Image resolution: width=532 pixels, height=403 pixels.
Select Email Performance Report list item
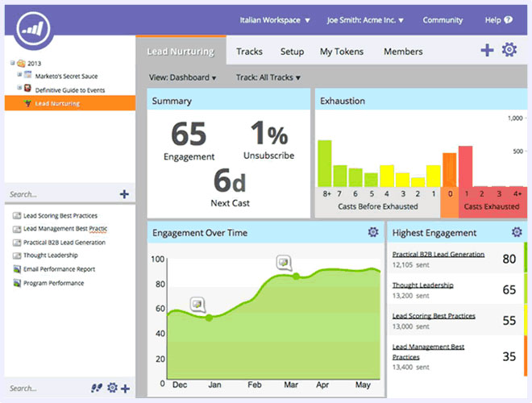(x=59, y=269)
